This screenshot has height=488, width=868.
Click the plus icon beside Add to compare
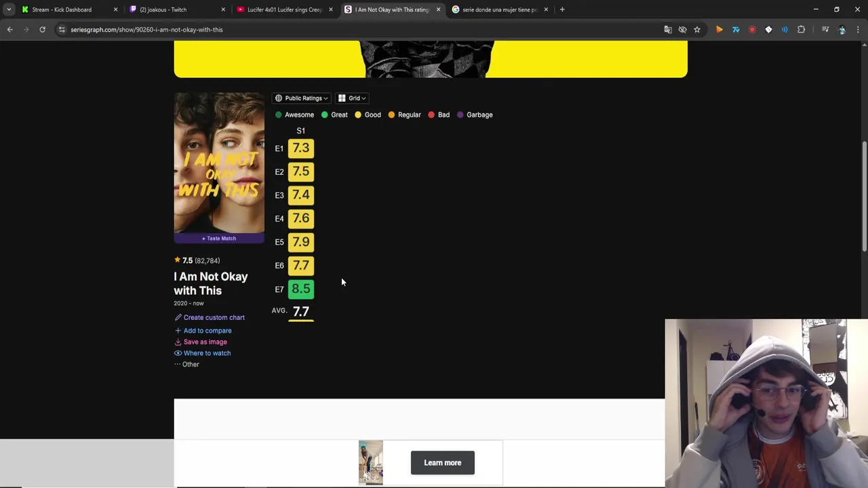click(x=178, y=331)
